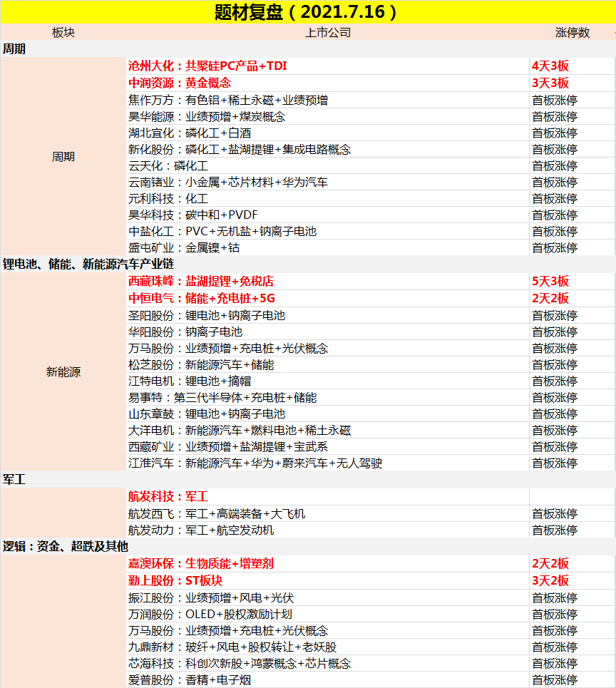
Task: Select the 云南锗业 company cell
Action: [x=327, y=182]
